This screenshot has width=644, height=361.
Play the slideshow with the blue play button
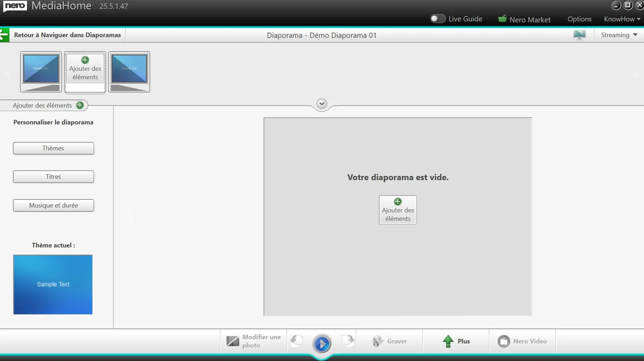322,343
